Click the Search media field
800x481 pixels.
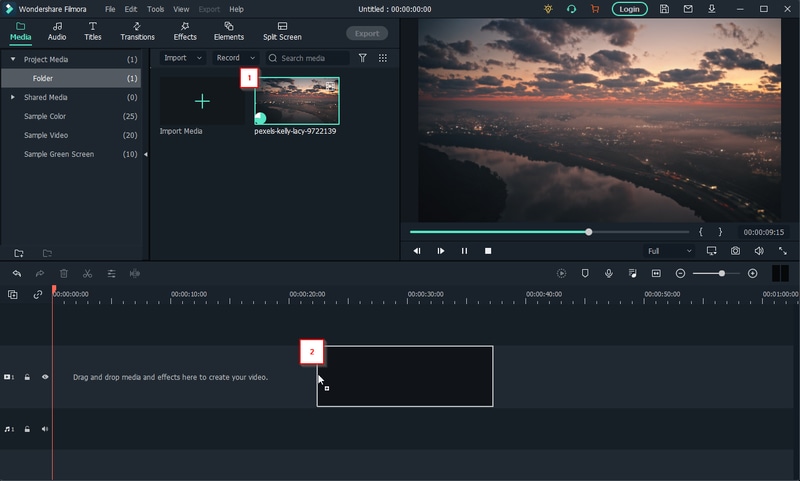tap(308, 58)
